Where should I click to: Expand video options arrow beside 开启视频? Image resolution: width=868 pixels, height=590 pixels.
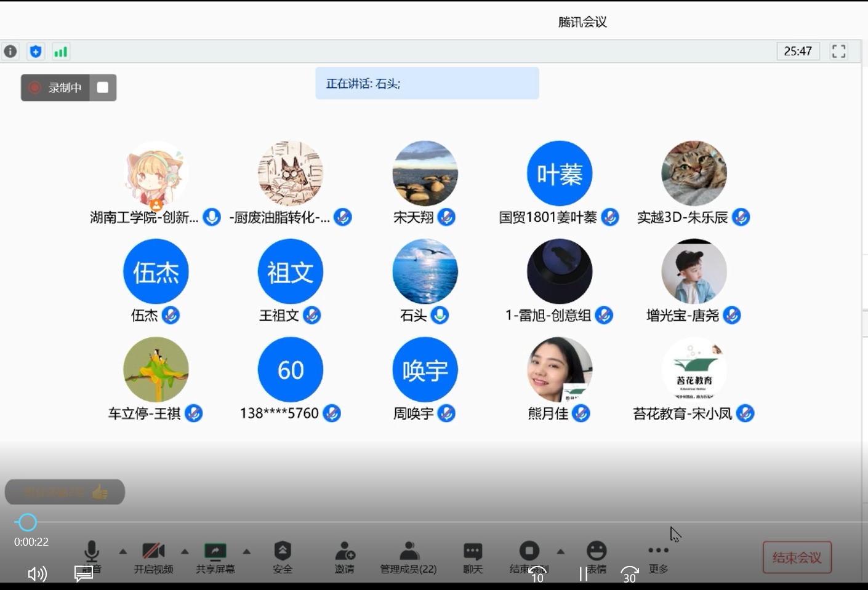click(x=185, y=551)
